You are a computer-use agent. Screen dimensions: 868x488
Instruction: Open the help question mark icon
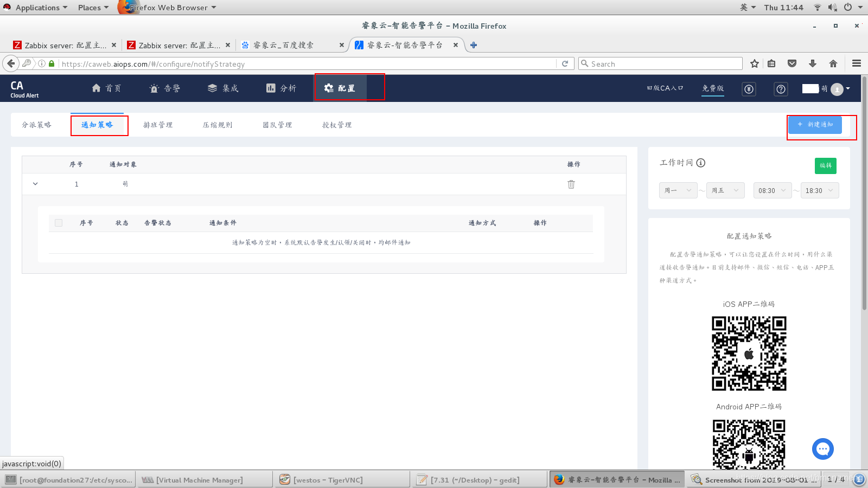[781, 89]
